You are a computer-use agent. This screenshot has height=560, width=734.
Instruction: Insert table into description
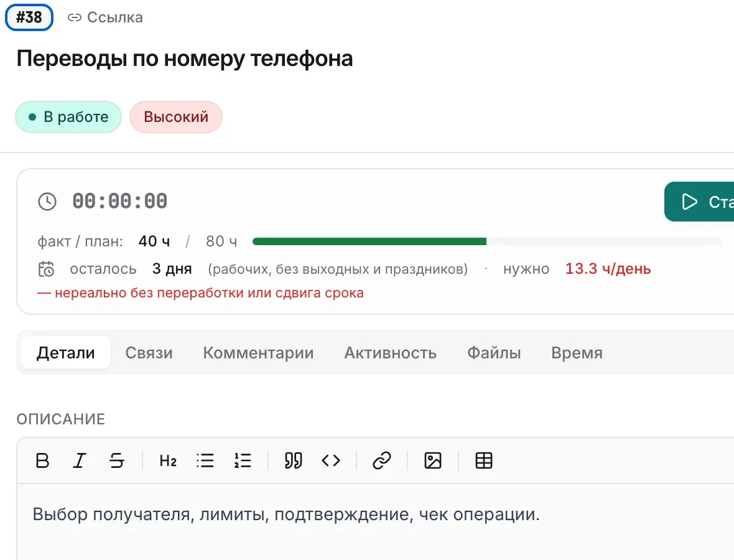(x=484, y=460)
